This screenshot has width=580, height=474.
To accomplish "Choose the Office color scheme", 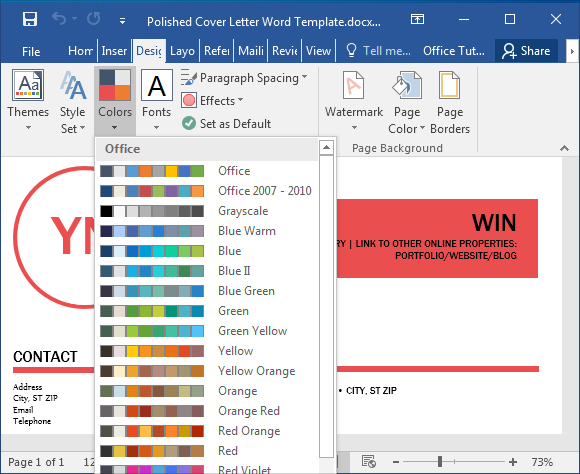I will pos(206,171).
